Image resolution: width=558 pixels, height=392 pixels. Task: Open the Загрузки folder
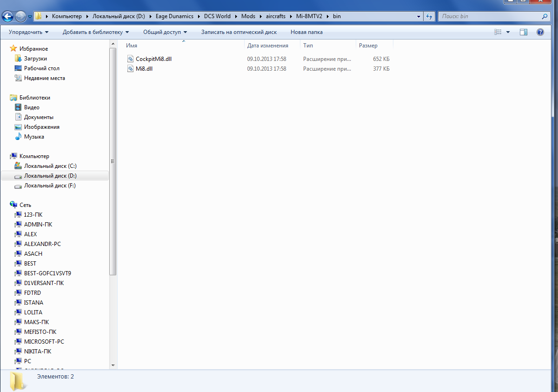point(35,59)
